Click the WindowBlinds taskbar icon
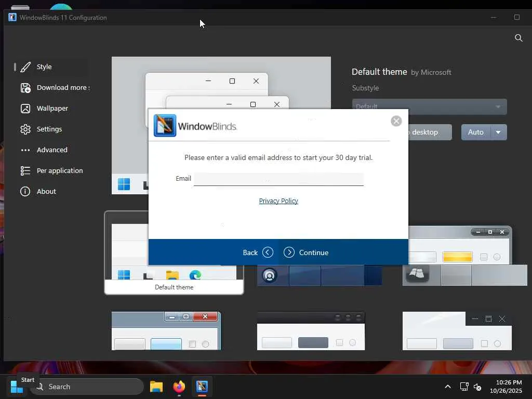Image resolution: width=532 pixels, height=399 pixels. tap(202, 387)
